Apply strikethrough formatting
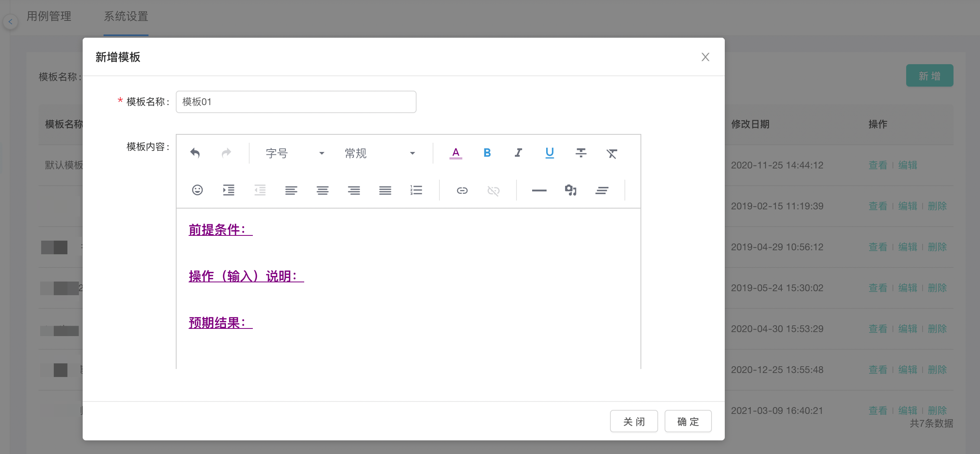 click(x=581, y=153)
